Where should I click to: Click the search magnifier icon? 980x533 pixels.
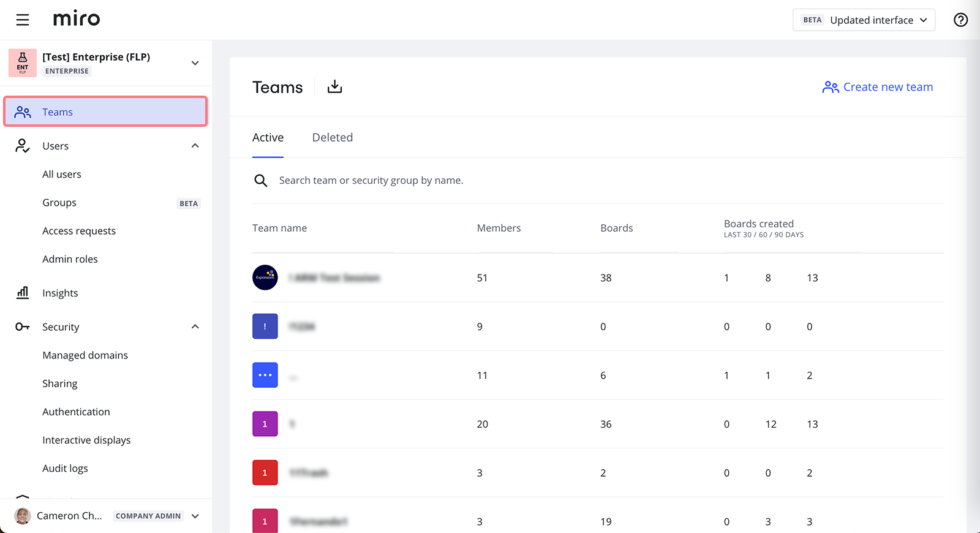261,181
